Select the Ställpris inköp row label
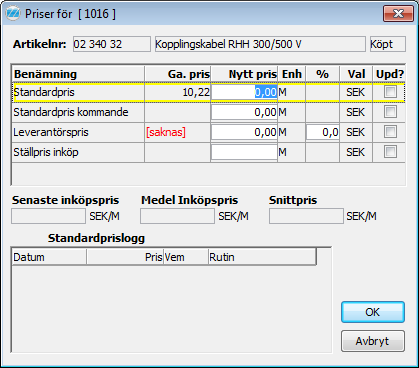Screen dimensions: 419x368 [46, 152]
